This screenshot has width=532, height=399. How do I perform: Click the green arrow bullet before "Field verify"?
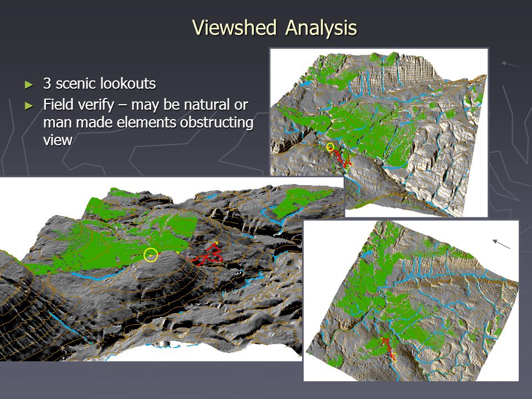29,106
